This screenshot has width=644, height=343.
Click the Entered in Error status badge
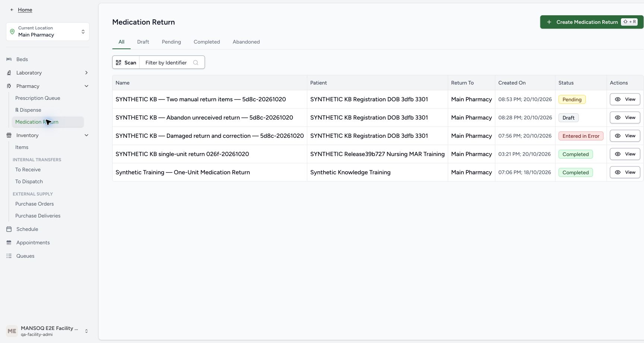581,136
